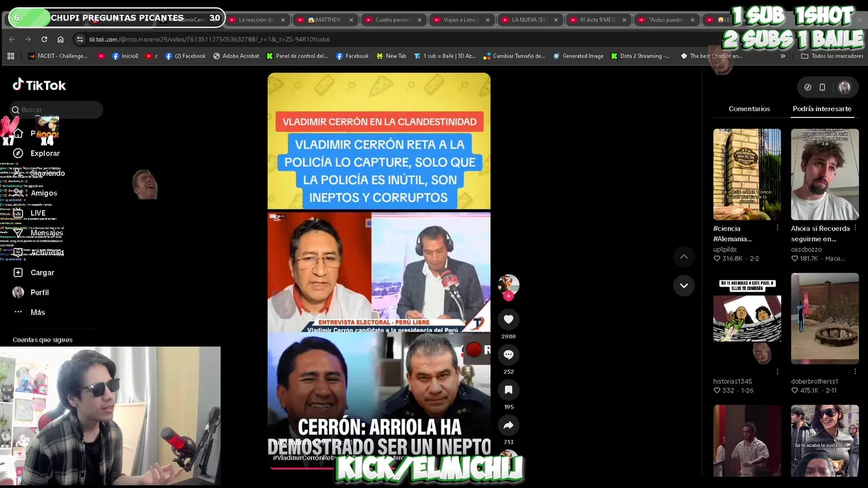Open Dota 2 Streaming bookmark

pos(640,56)
